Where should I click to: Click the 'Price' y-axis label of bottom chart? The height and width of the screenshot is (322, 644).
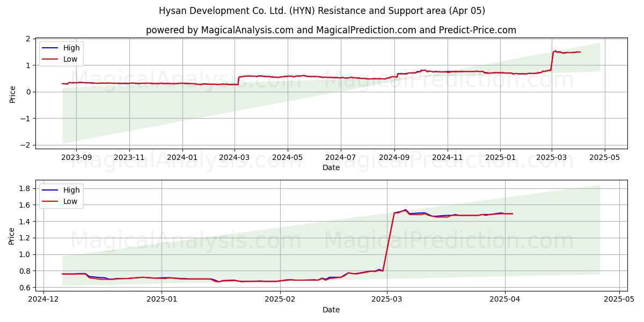pyautogui.click(x=12, y=236)
